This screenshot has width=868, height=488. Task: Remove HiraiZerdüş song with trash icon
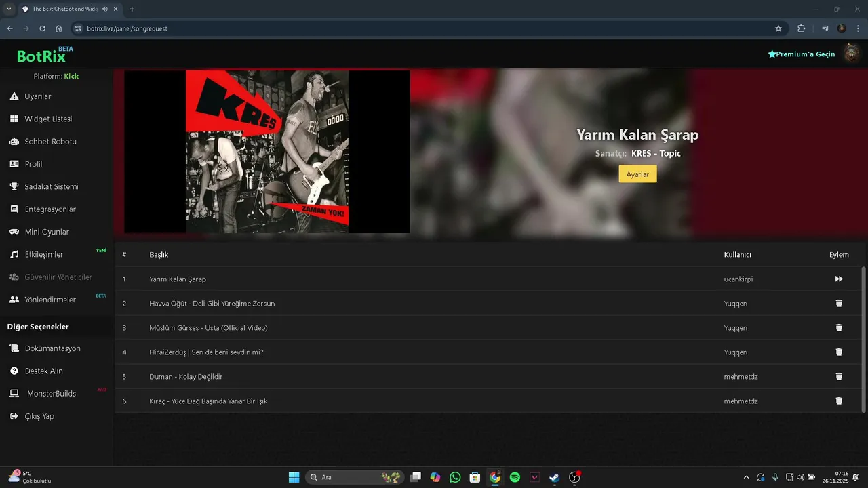point(839,352)
